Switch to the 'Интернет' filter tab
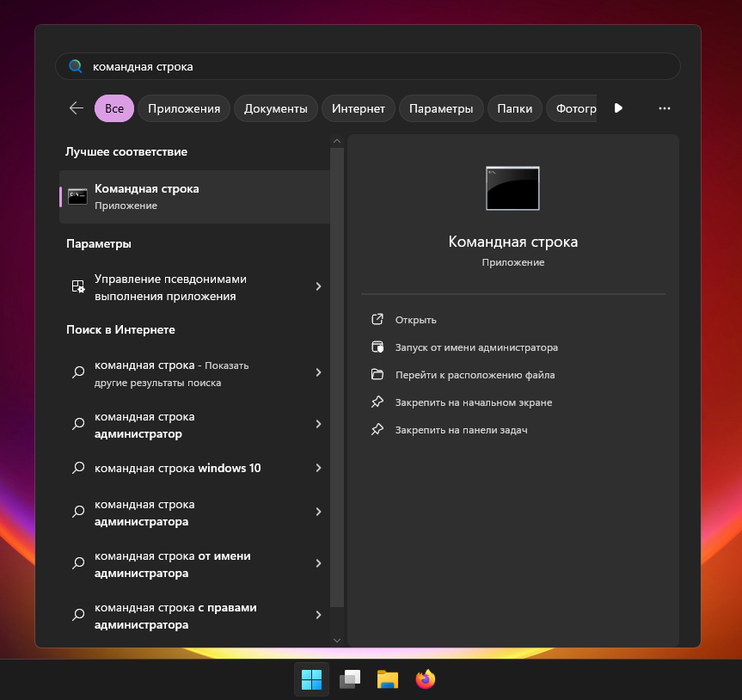 click(x=359, y=108)
